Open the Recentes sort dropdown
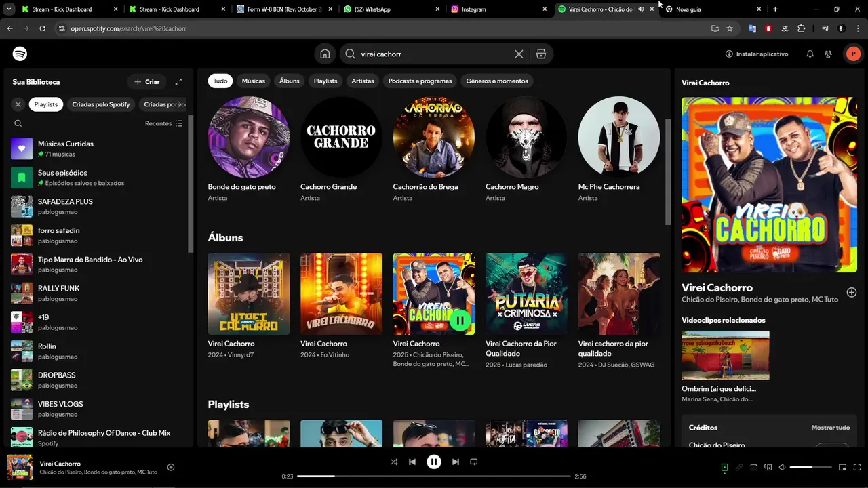This screenshot has width=868, height=488. (163, 123)
